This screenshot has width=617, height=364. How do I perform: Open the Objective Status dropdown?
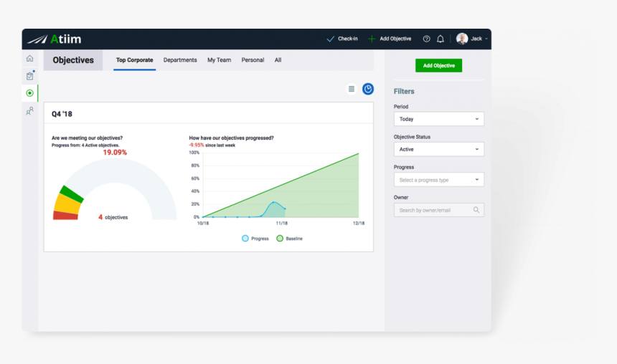[438, 149]
